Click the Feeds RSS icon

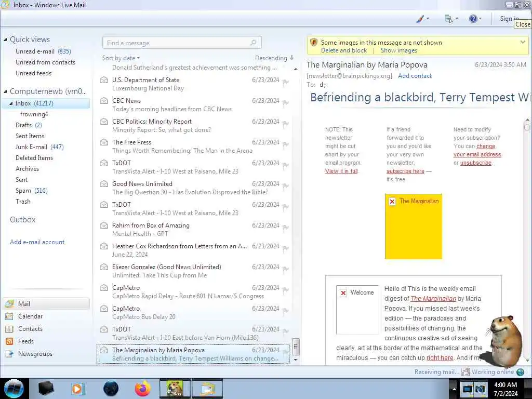[9, 341]
